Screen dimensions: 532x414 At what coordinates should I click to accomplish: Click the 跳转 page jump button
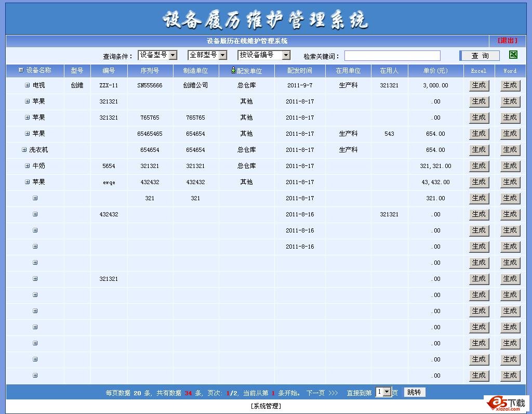(414, 392)
